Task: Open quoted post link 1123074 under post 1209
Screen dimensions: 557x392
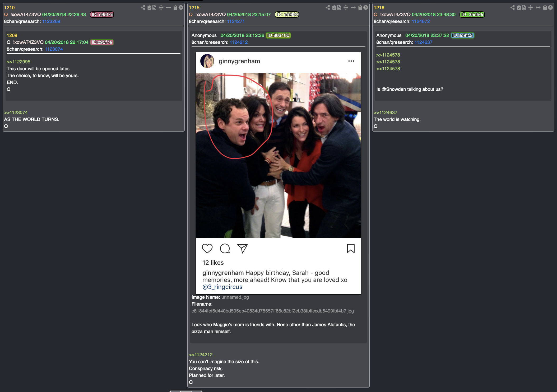Action: 54,49
